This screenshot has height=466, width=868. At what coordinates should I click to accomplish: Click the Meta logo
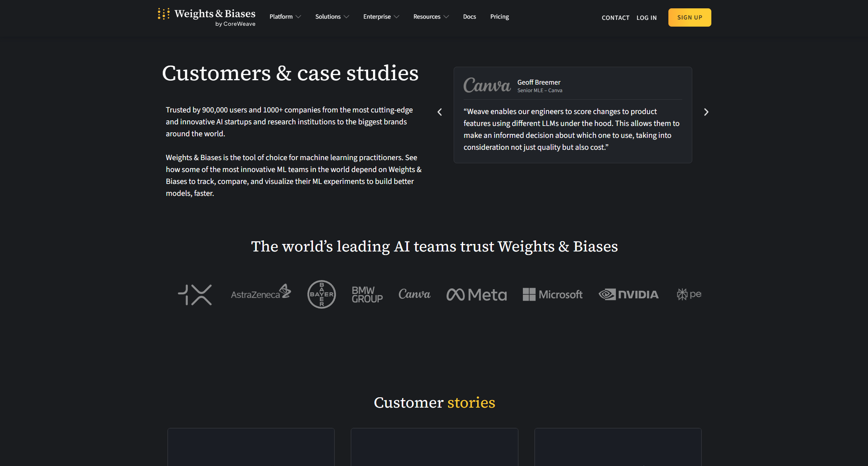coord(477,295)
